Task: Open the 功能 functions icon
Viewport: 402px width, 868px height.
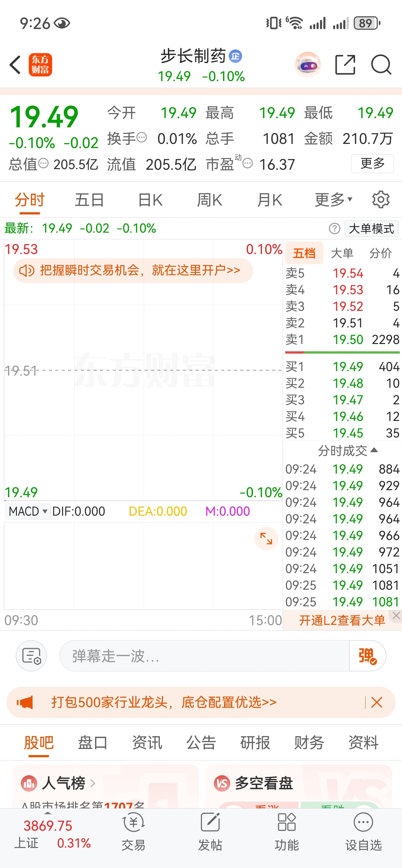Action: tap(287, 831)
